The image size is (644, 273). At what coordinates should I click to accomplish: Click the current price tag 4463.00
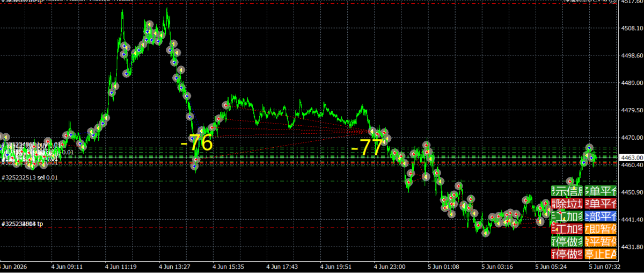click(x=631, y=157)
